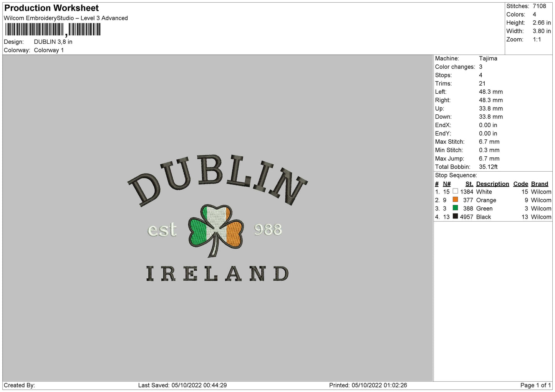Click the orange thread color swatch
Screen dimensions: 555x392
[455, 200]
